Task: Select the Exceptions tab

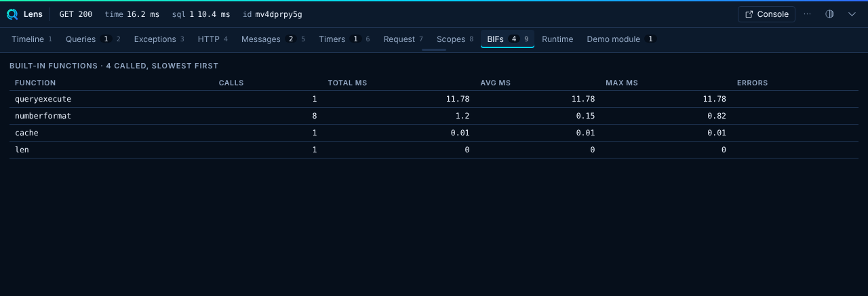Action: point(159,39)
